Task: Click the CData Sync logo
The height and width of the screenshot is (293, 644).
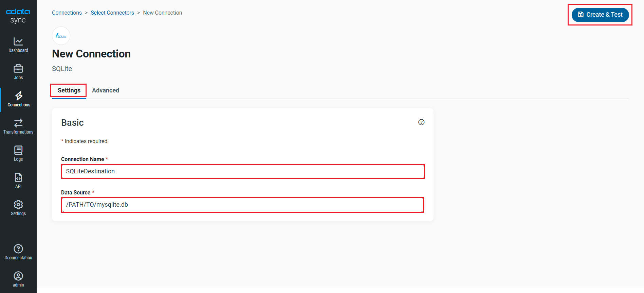Action: point(18,16)
